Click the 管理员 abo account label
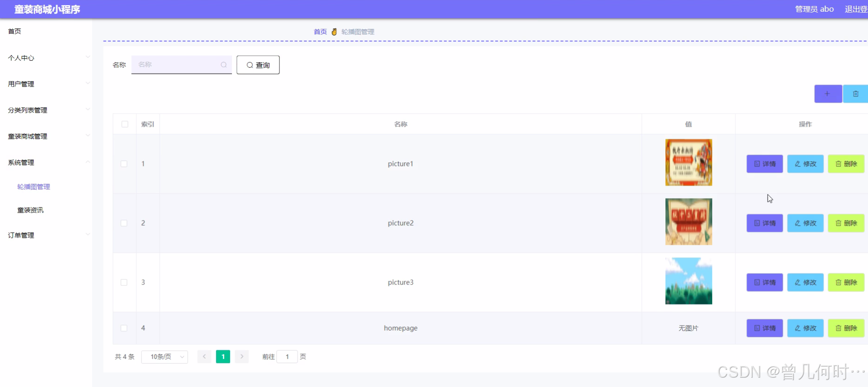 (x=814, y=9)
